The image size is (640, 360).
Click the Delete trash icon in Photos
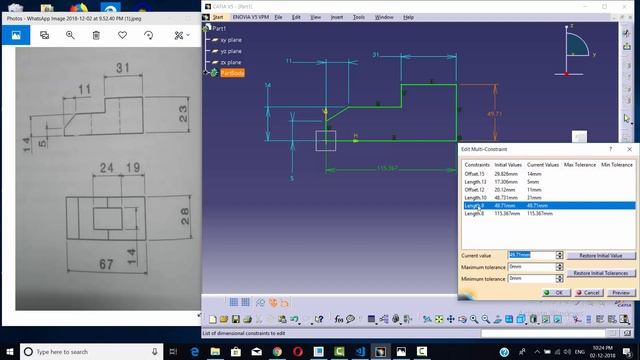pyautogui.click(x=96, y=36)
